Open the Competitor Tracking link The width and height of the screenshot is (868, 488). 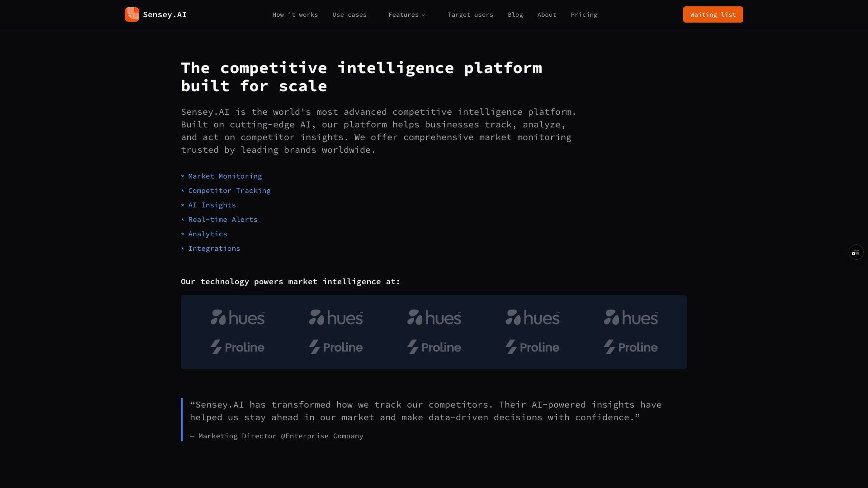point(229,191)
